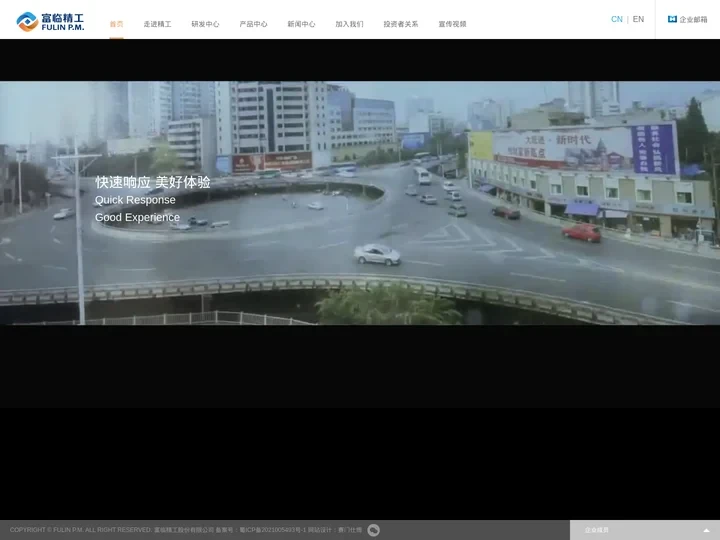Screen dimensions: 720x540
Task: Click the Fulin P.M. logo
Action: [50, 21]
